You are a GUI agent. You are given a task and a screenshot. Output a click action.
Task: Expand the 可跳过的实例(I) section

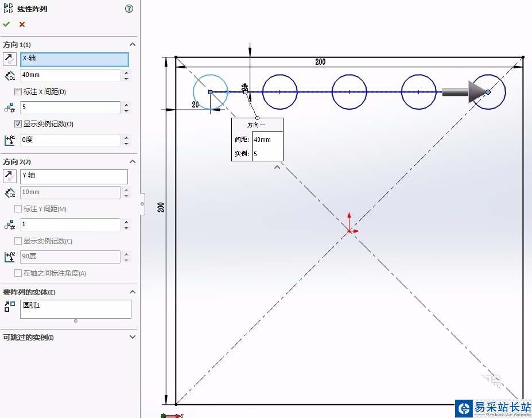pyautogui.click(x=133, y=337)
